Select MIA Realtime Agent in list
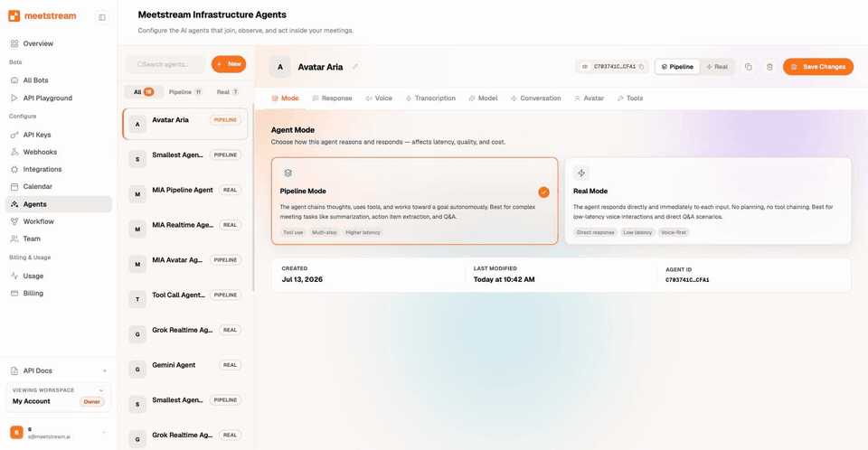Viewport: 868px width, 450px height. click(x=184, y=229)
